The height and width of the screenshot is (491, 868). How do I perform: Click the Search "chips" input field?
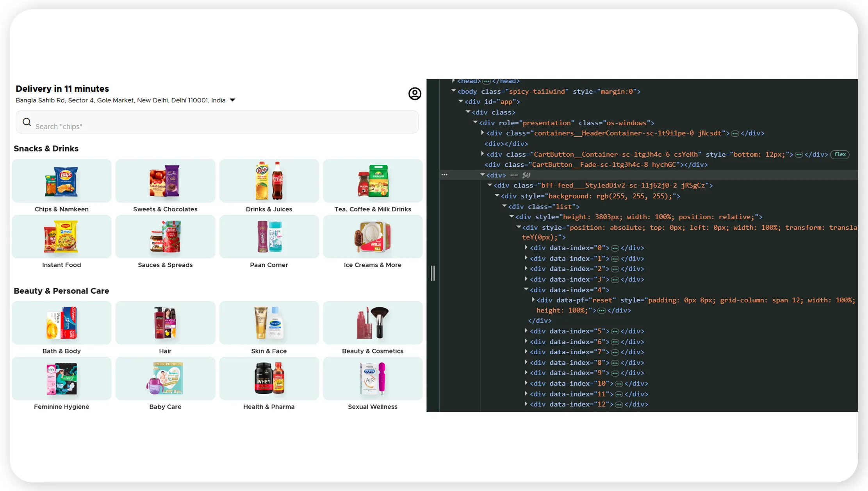point(217,122)
